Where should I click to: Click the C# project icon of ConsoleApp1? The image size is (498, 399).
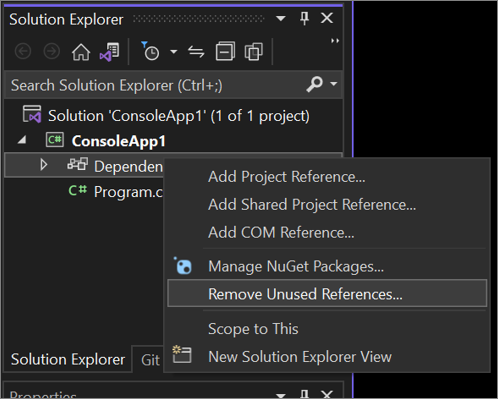[x=54, y=140]
